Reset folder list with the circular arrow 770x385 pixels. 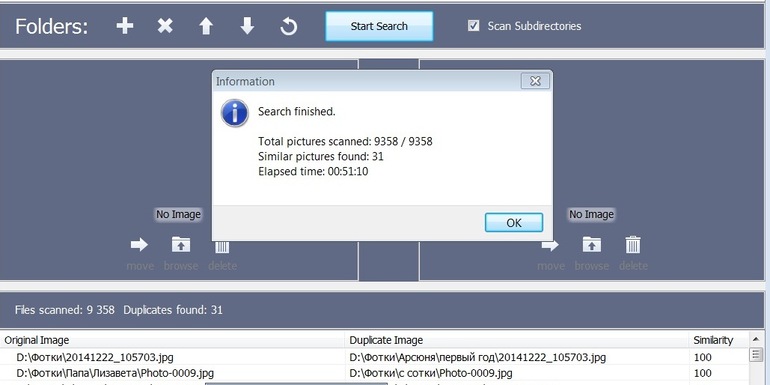coord(288,26)
